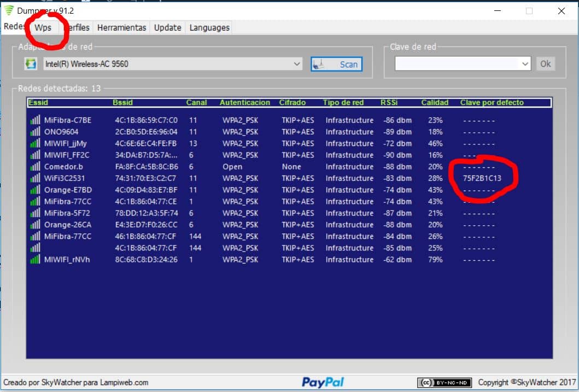Click the 46% quality value

[435, 143]
